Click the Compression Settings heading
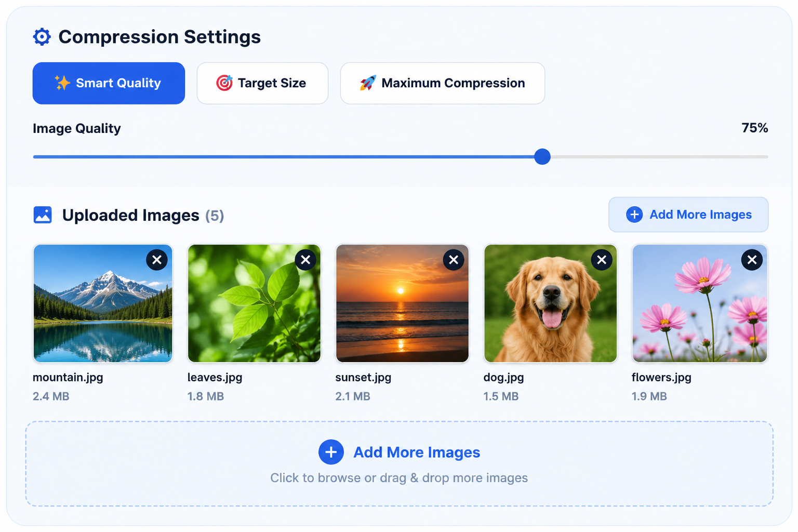 [159, 37]
